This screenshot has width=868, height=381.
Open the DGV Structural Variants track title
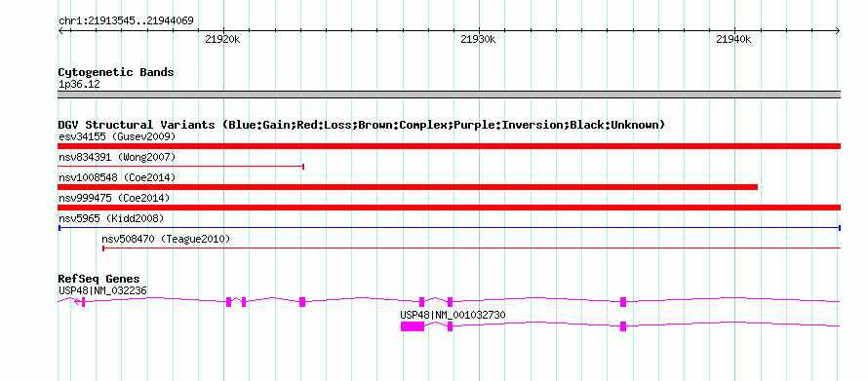point(362,125)
